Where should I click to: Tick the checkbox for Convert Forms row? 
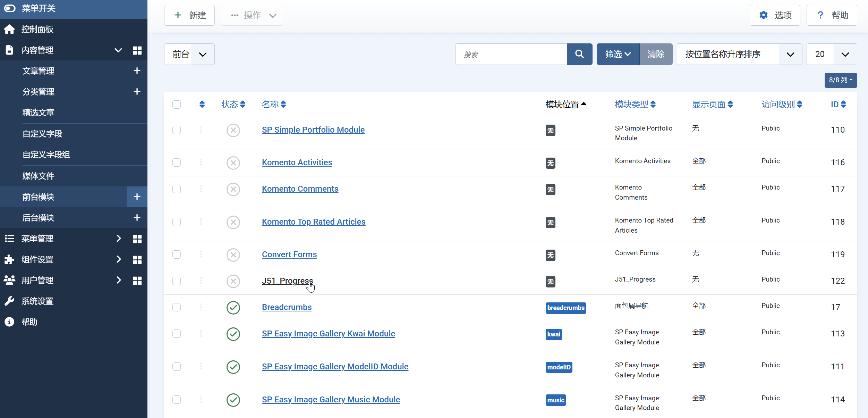coord(177,254)
